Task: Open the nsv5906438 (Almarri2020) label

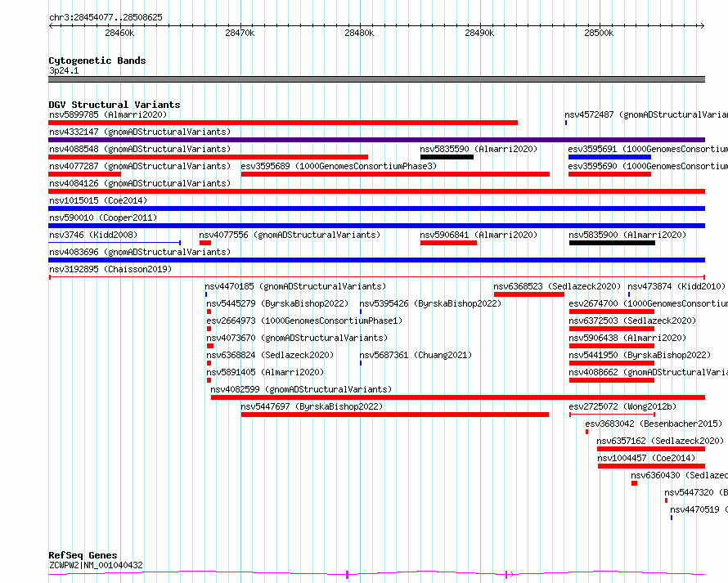Action: pos(627,338)
